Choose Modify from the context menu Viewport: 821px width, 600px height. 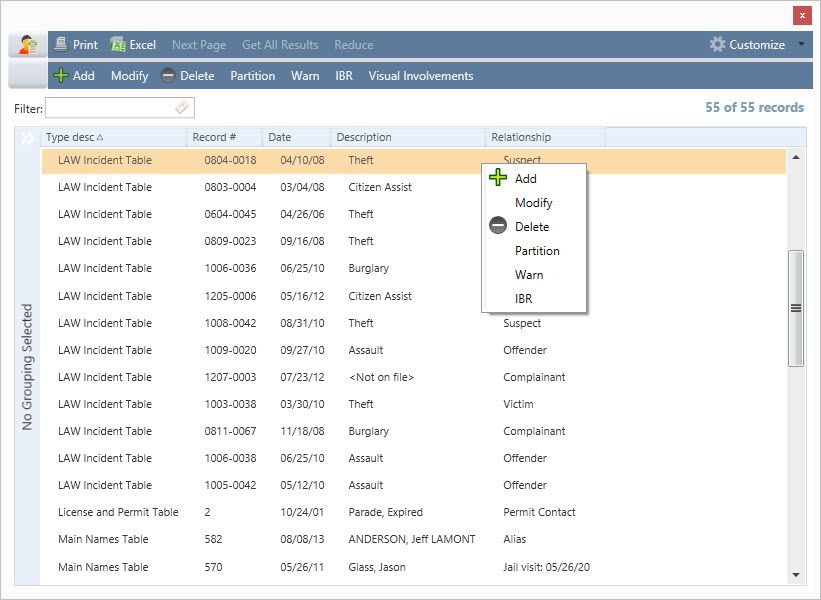point(533,203)
